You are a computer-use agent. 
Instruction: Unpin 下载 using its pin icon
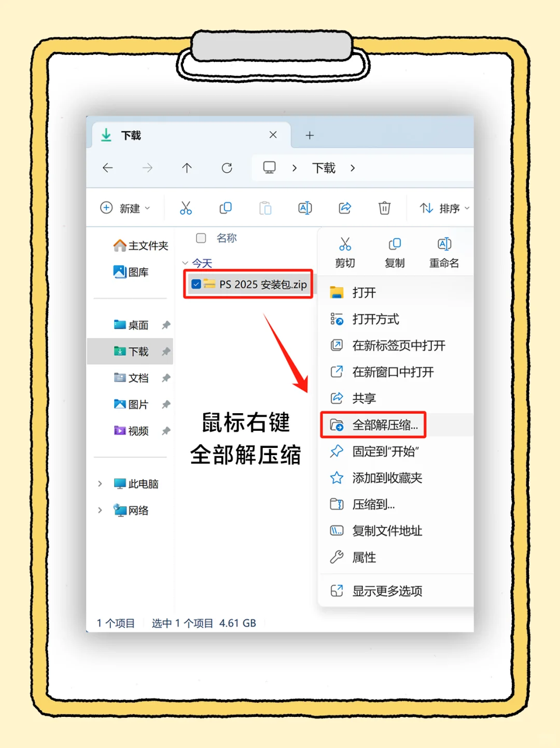click(x=166, y=351)
